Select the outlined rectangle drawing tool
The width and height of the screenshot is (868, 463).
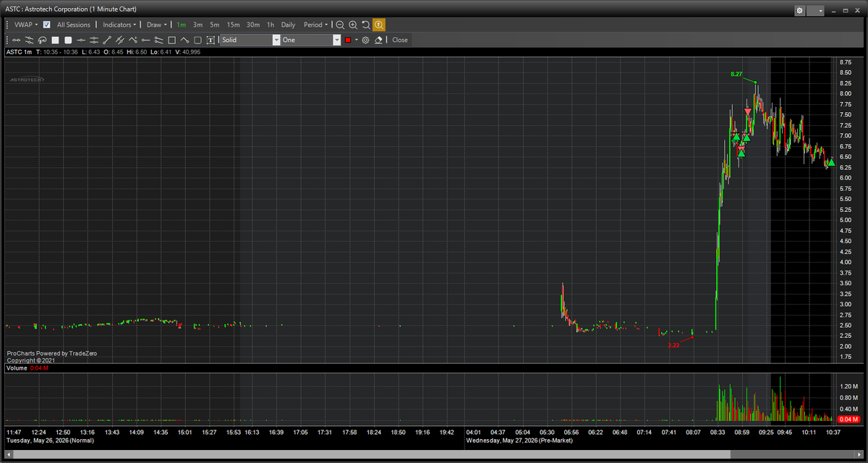pos(171,40)
